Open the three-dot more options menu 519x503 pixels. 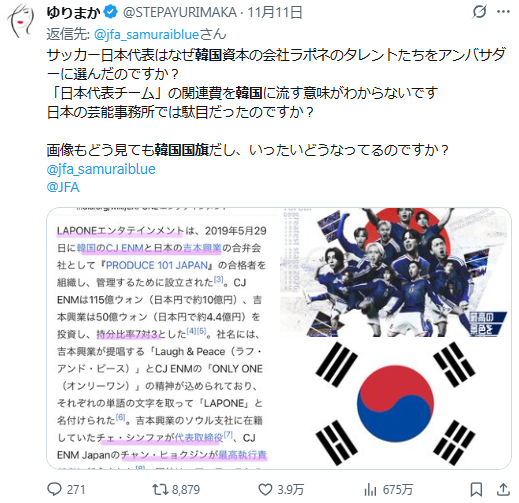tap(503, 12)
